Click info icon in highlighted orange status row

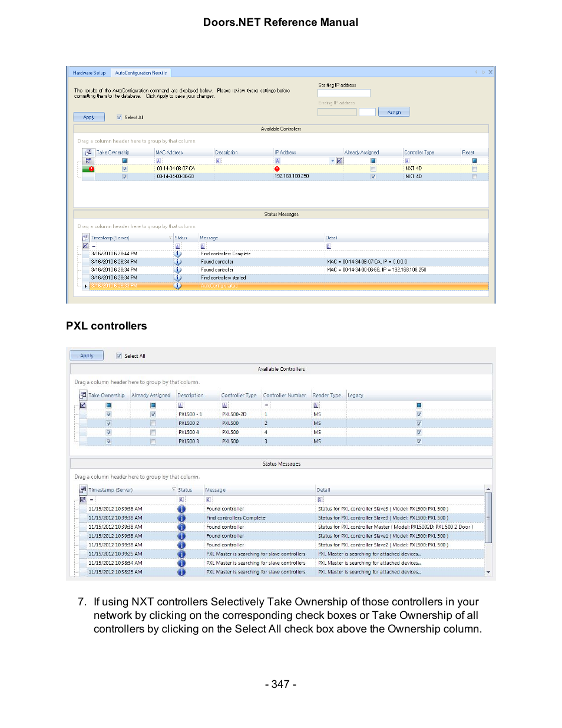[178, 286]
